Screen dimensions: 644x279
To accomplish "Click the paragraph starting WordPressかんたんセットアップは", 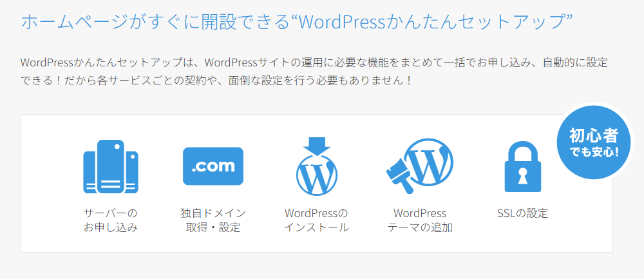I will [x=314, y=72].
